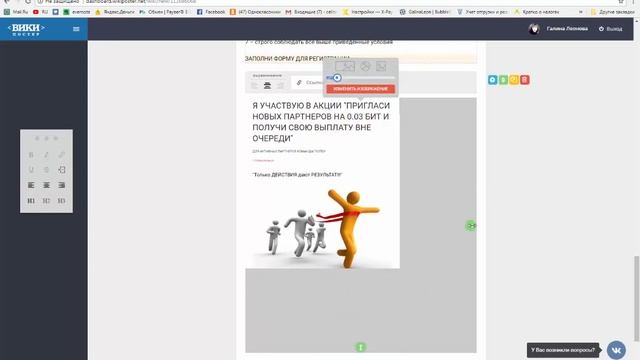
Task: Expand the bookmarks overflow chevron
Action: (581, 12)
